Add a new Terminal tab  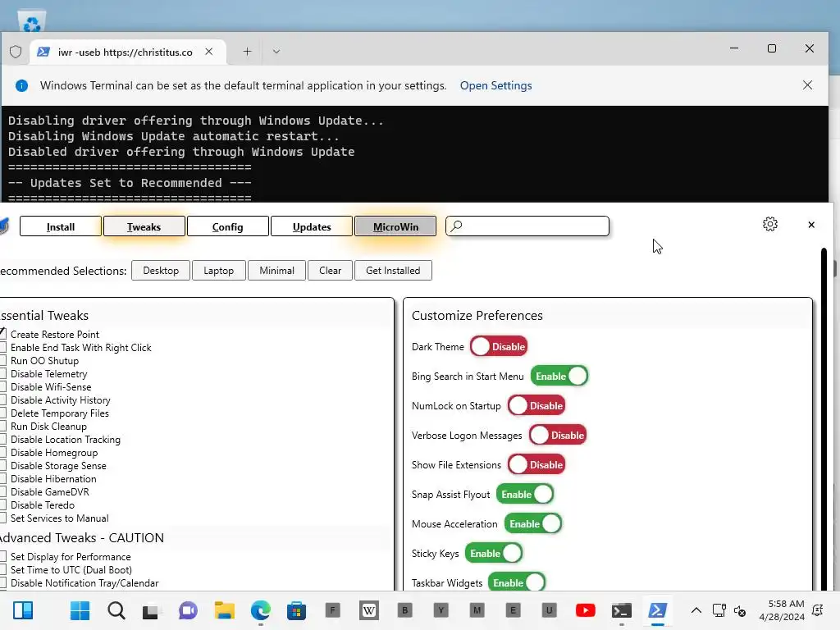click(x=247, y=52)
